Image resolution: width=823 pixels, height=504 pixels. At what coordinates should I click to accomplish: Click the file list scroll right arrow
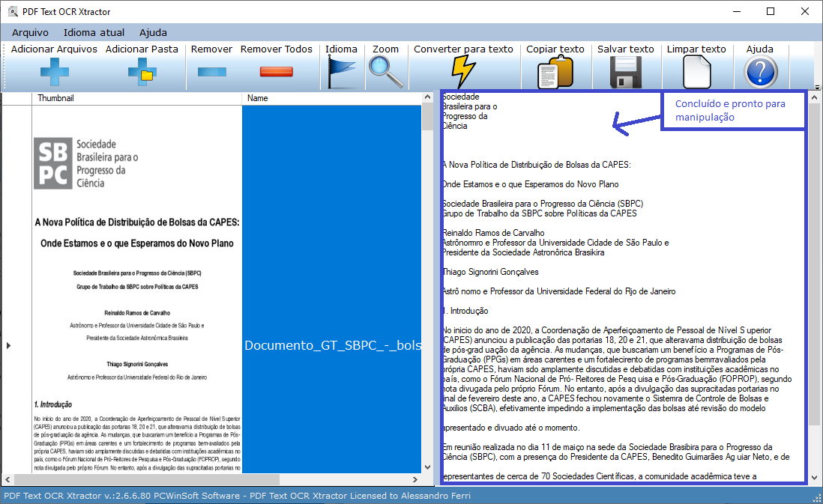click(x=415, y=479)
